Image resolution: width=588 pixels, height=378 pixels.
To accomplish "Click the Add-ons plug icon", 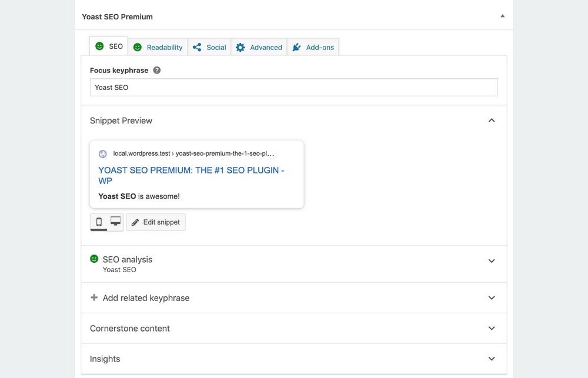I will [296, 47].
